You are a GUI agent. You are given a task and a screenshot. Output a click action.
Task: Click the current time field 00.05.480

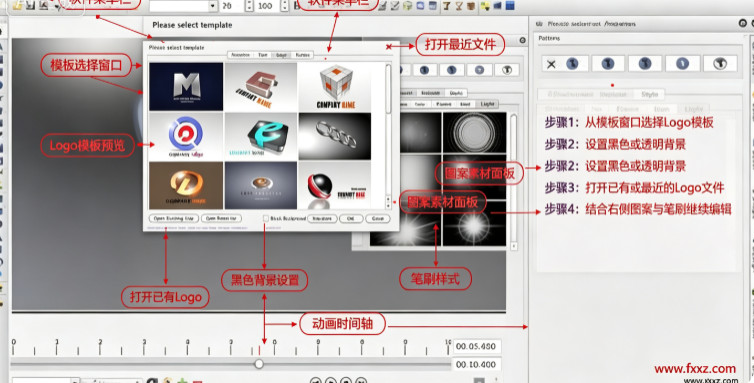click(x=477, y=346)
